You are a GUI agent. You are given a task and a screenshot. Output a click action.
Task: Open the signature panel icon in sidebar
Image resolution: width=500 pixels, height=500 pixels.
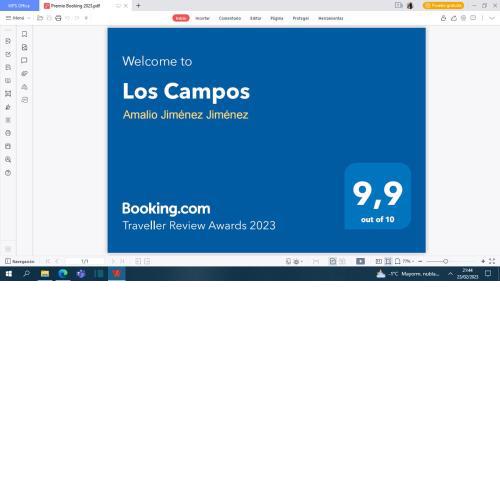pyautogui.click(x=24, y=100)
